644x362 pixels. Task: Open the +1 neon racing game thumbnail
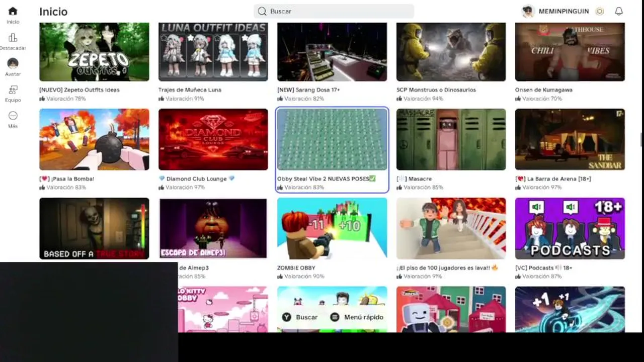click(570, 309)
